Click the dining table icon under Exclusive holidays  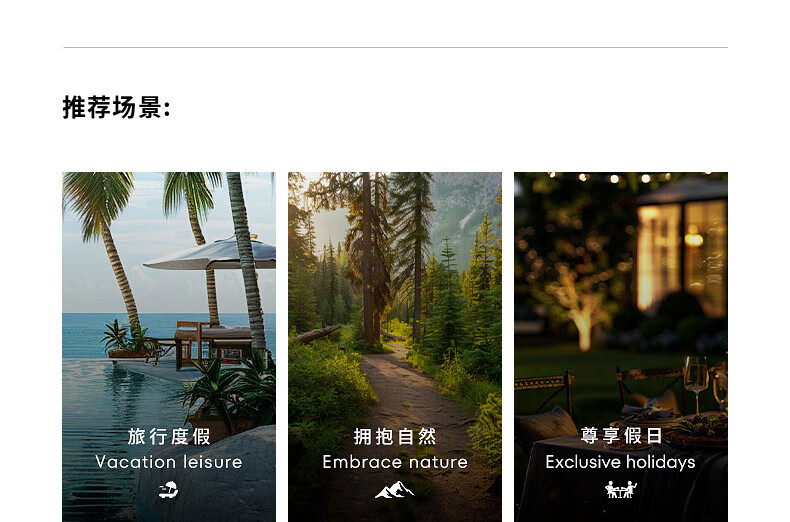pos(621,490)
